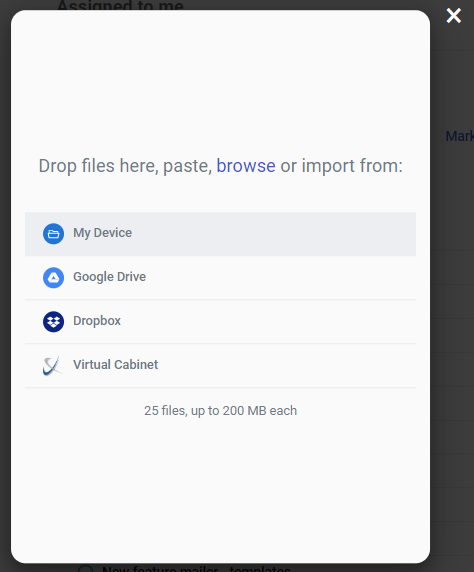Close the upload dialog with the X
Viewport: 474px width, 572px height.
(x=454, y=16)
